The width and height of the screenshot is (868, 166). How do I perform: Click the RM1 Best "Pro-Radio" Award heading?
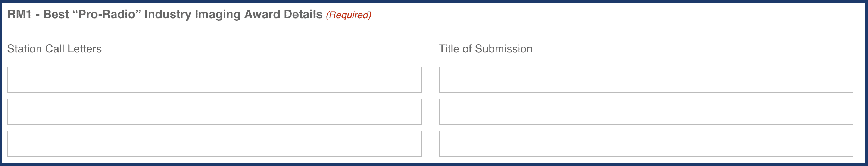pyautogui.click(x=165, y=15)
